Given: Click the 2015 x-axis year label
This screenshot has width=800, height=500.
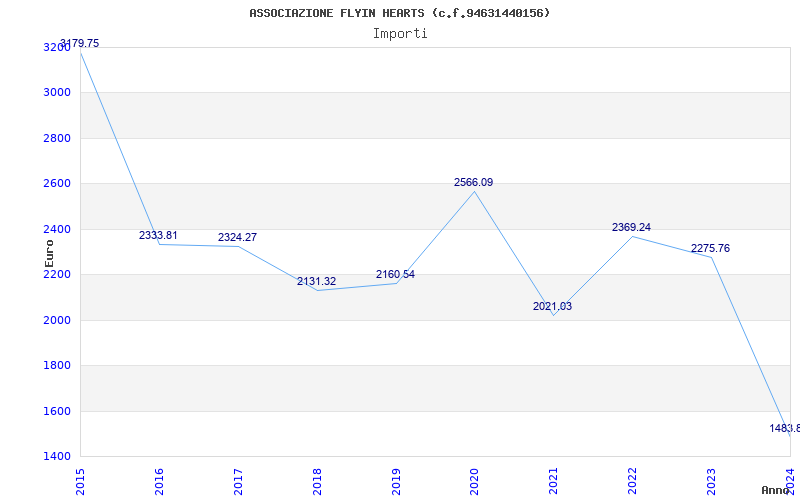Looking at the screenshot, I should pos(80,481).
